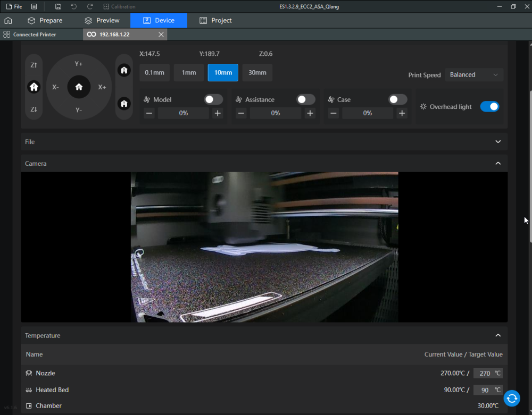Turn on the Model fan switch
The width and height of the screenshot is (532, 415).
[x=213, y=99]
